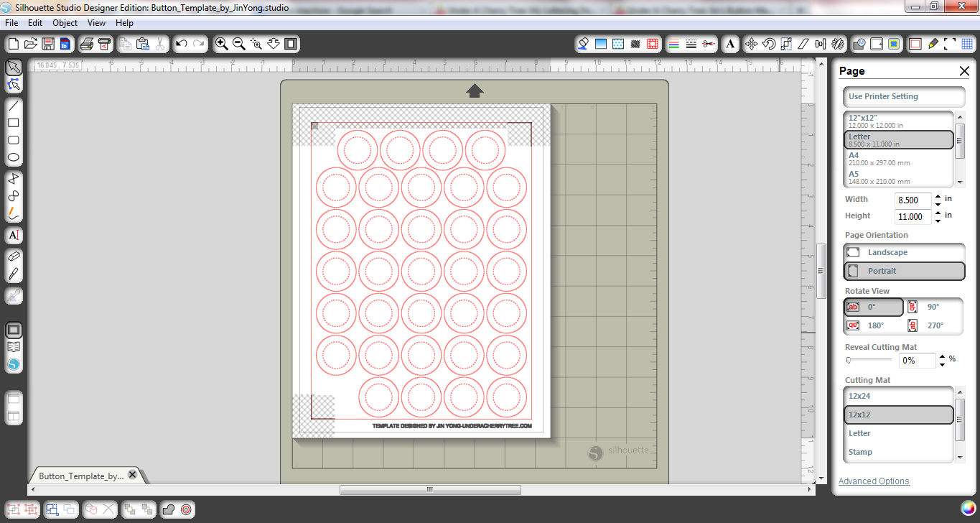Choose the Rounded Rectangle tool
This screenshot has height=523, width=980.
[13, 139]
